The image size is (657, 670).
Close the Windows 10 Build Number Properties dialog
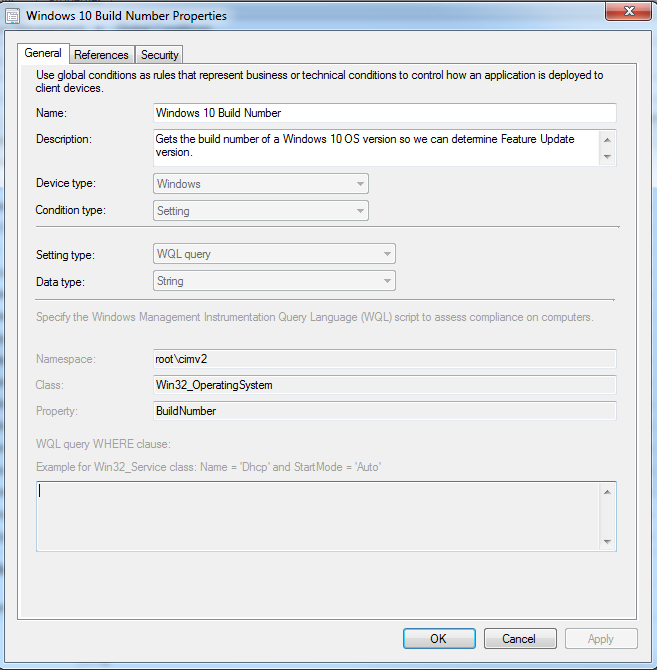pyautogui.click(x=628, y=11)
